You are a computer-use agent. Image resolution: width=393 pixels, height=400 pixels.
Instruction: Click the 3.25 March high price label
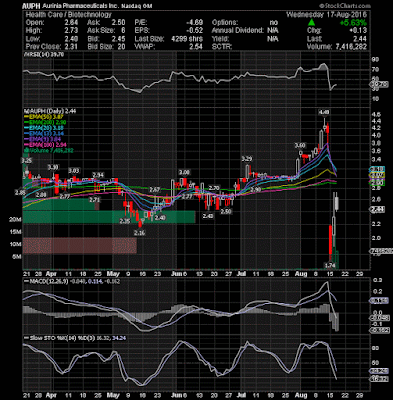(27, 160)
